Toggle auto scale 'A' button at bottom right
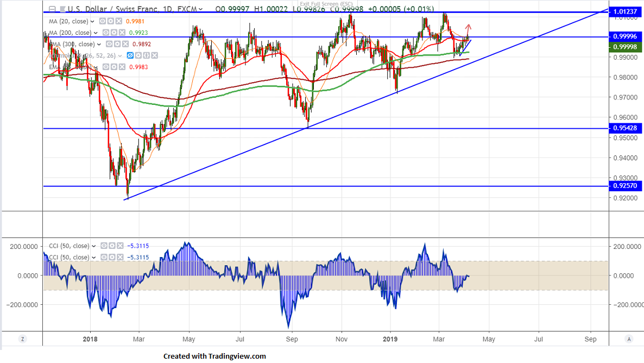The height and width of the screenshot is (363, 644). pos(629,339)
